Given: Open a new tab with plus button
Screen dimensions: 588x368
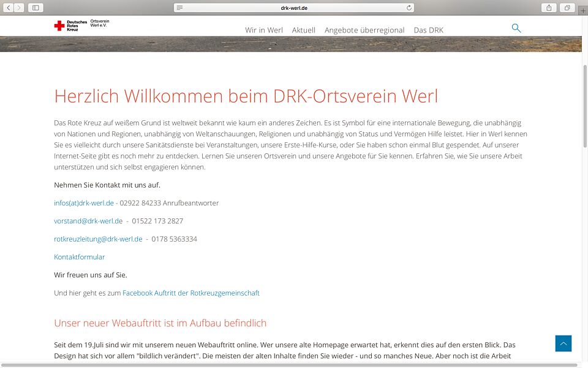Looking at the screenshot, I should 583,10.
